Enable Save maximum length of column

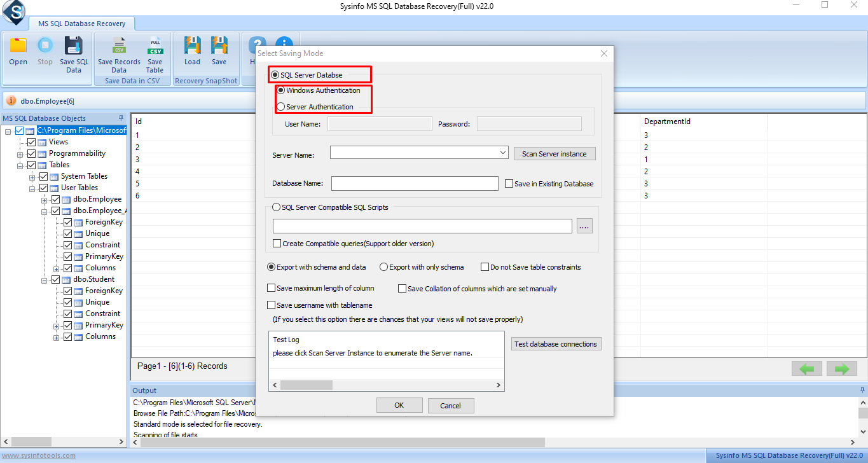pyautogui.click(x=272, y=288)
